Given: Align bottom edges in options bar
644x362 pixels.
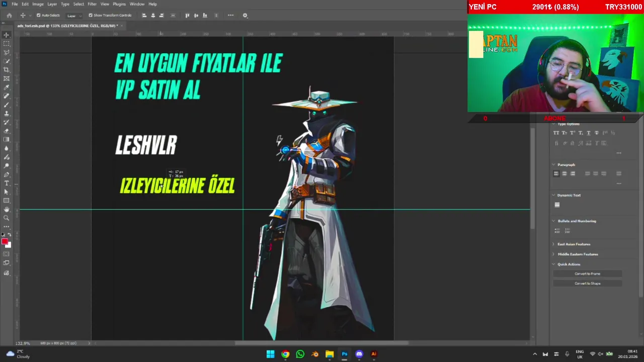Looking at the screenshot, I should pyautogui.click(x=205, y=15).
